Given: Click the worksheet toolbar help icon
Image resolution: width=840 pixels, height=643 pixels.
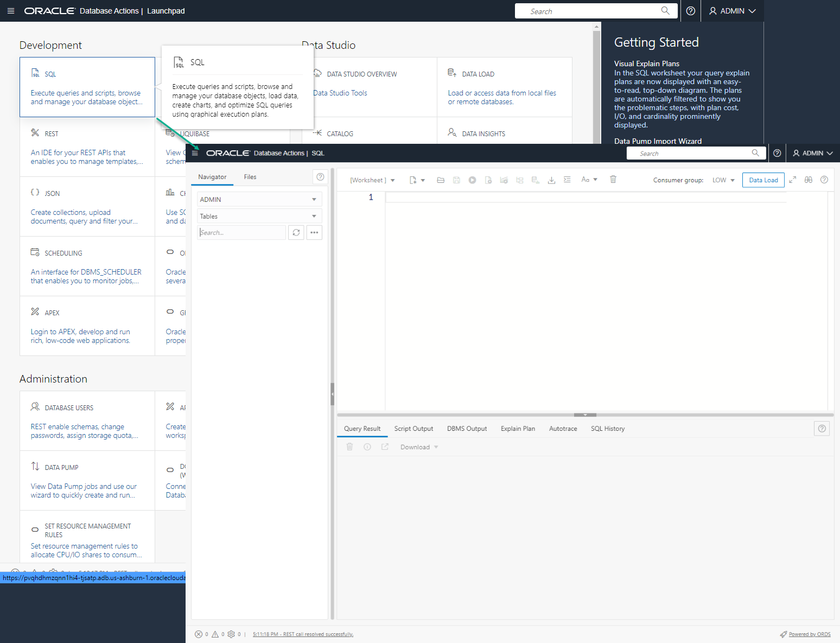Looking at the screenshot, I should point(824,180).
